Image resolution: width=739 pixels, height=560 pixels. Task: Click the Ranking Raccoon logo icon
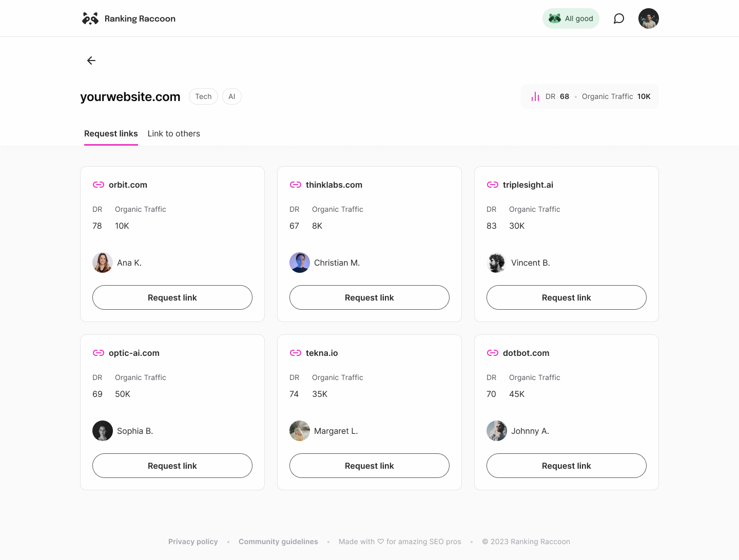90,18
